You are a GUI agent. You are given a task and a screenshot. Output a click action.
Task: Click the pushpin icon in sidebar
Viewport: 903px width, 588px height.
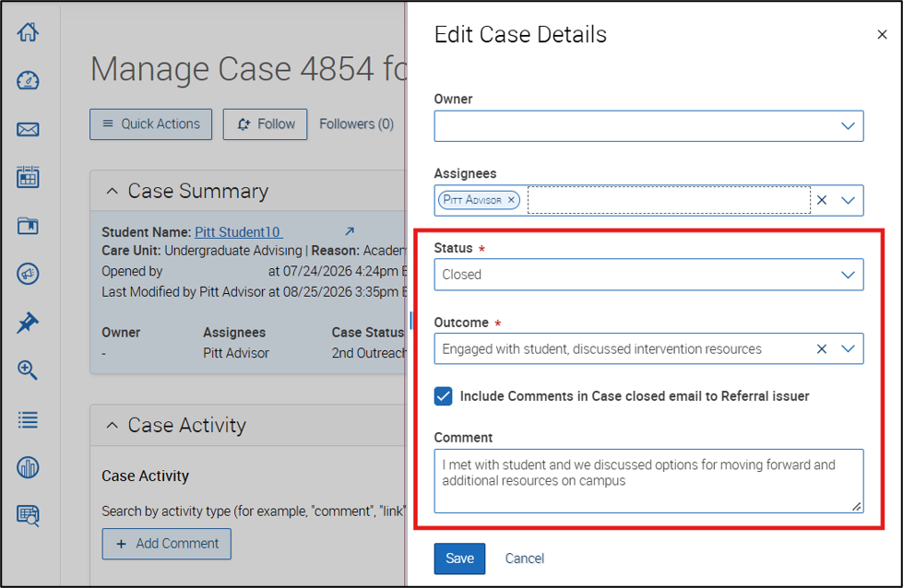coord(28,323)
